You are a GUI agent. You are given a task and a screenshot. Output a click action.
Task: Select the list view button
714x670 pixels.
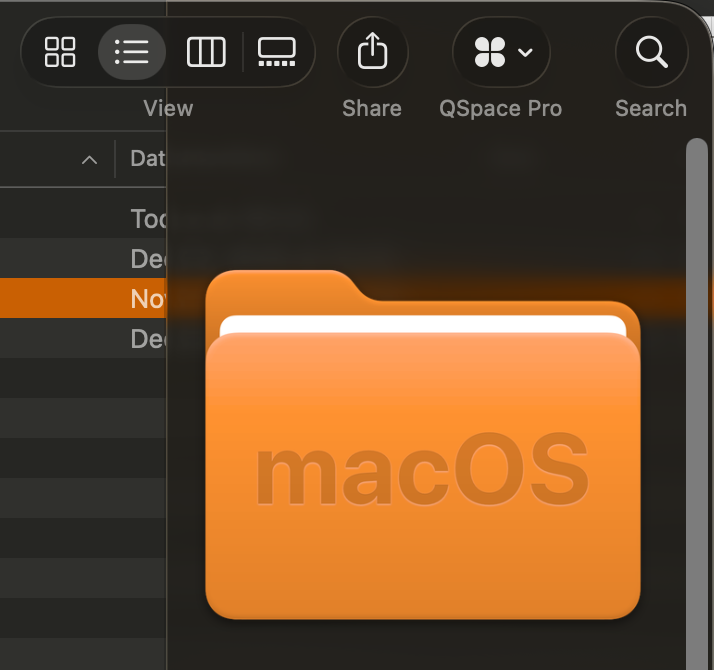coord(132,52)
